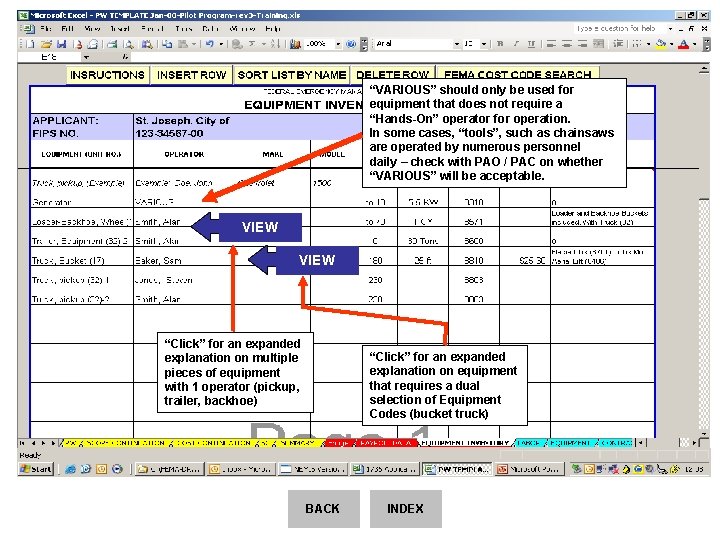The width and height of the screenshot is (720, 540).
Task: Click the INSRUCTIONS button
Action: point(107,75)
